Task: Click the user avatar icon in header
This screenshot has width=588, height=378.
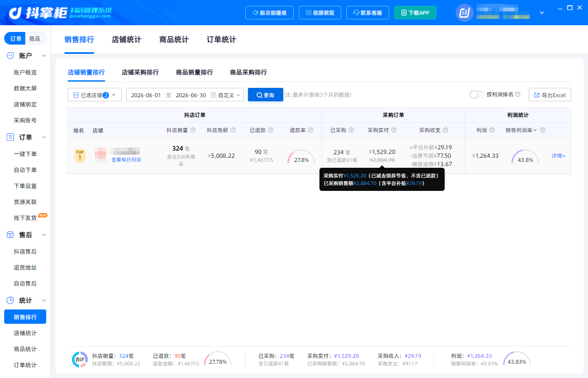Action: (x=464, y=13)
